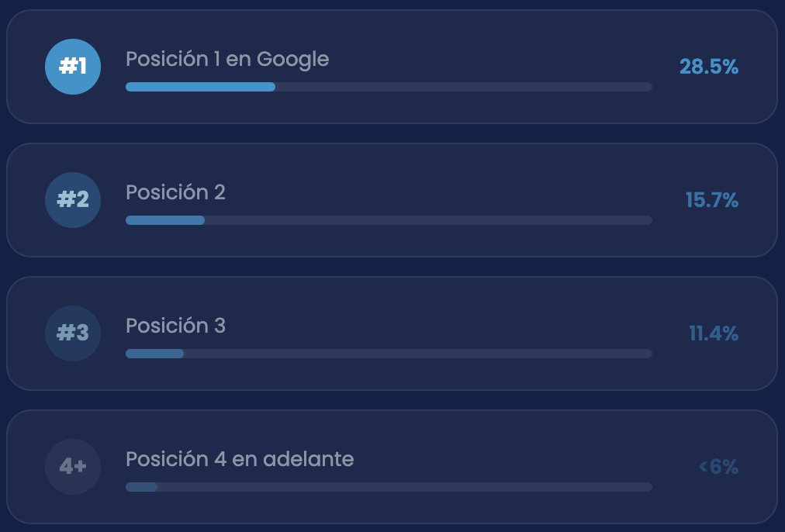Click the "Posición 4 en adelante" label
785x532 pixels.
pos(240,459)
